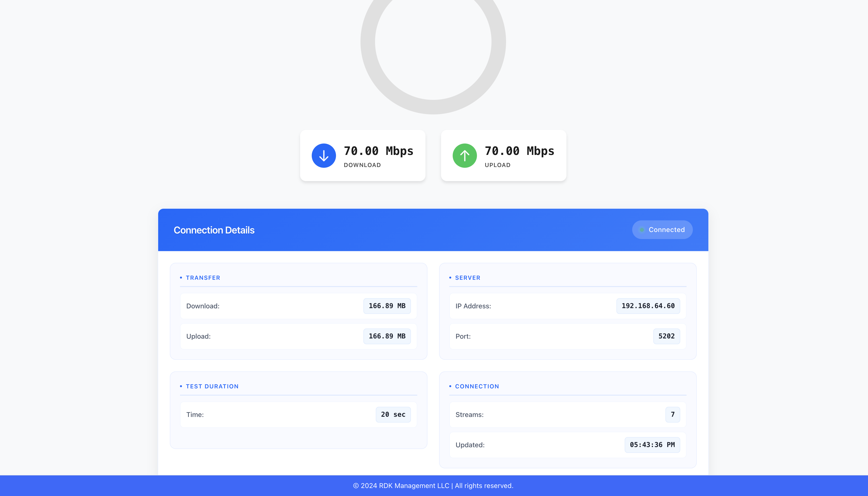This screenshot has height=496, width=868.
Task: Click the Connection Details heading
Action: pyautogui.click(x=214, y=230)
